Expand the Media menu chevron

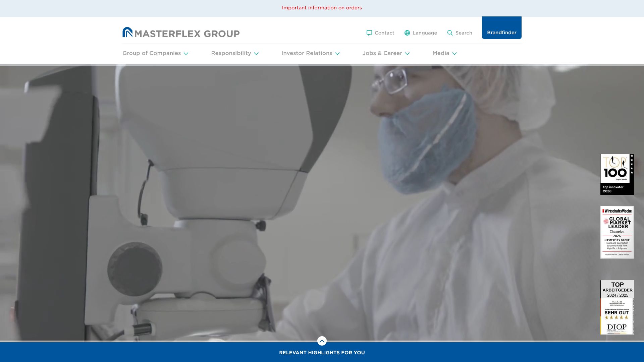454,54
